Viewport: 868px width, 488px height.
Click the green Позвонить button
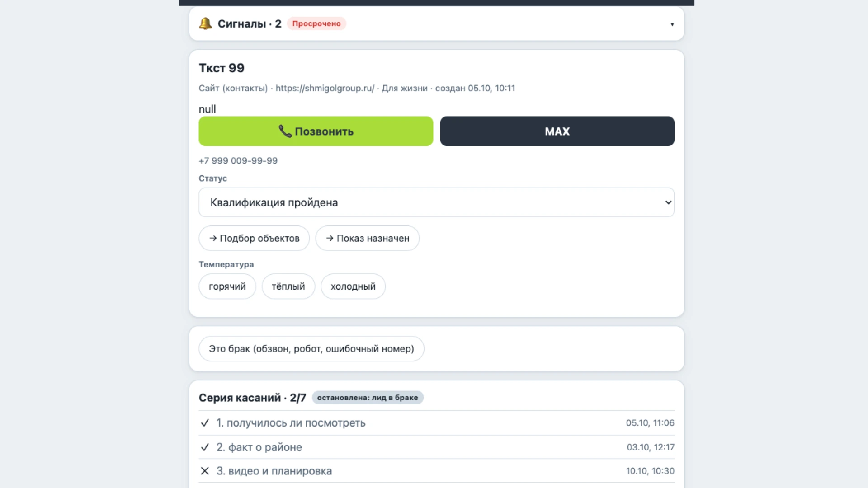point(316,131)
